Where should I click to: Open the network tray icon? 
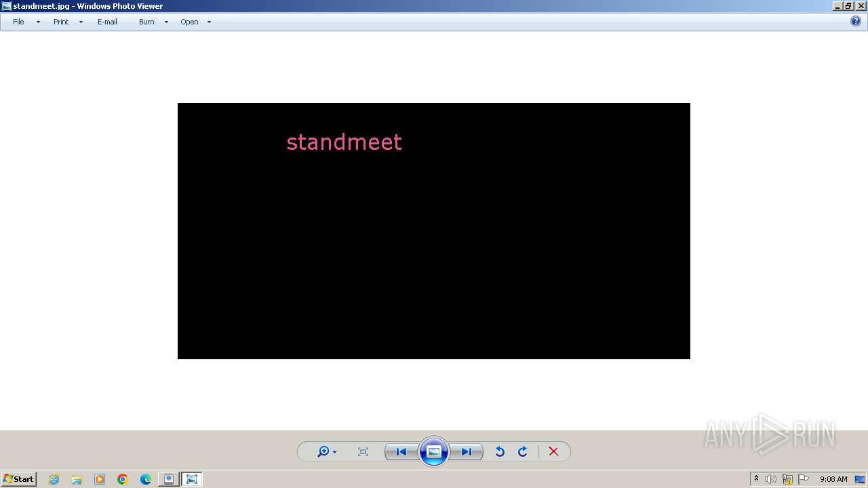[787, 479]
